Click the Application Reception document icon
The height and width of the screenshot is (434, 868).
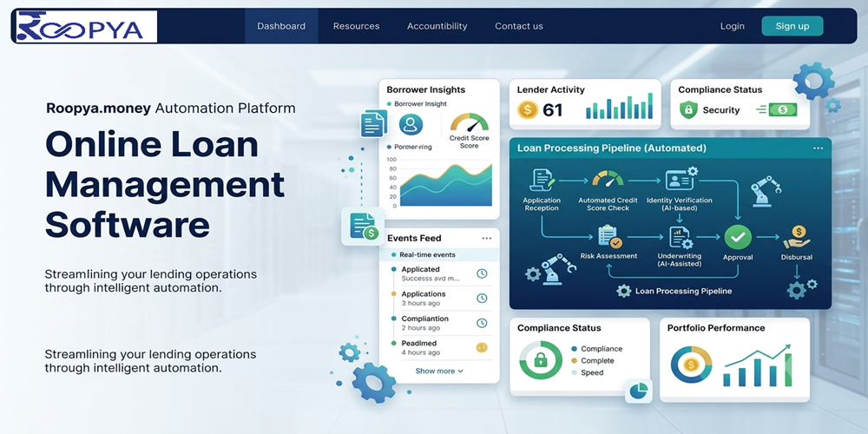click(542, 181)
